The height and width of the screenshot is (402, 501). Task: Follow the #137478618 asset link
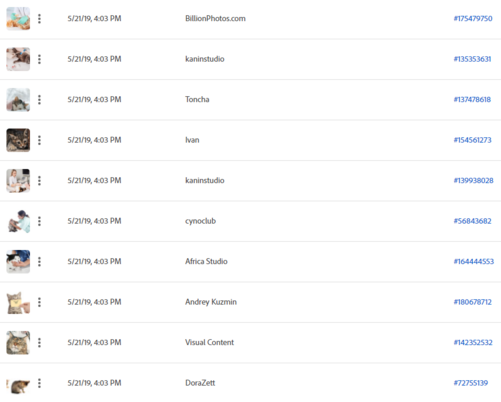[472, 100]
